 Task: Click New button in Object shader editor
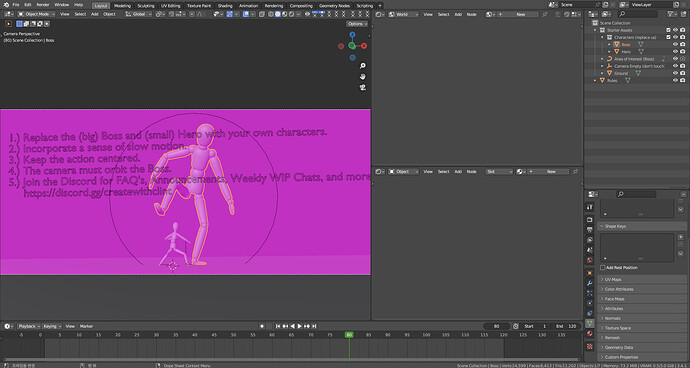[x=551, y=172]
